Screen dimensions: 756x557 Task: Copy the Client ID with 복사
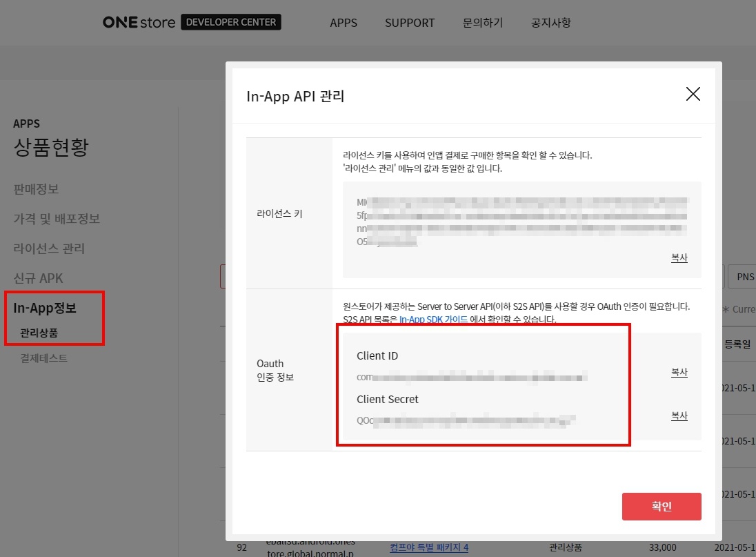click(x=679, y=372)
